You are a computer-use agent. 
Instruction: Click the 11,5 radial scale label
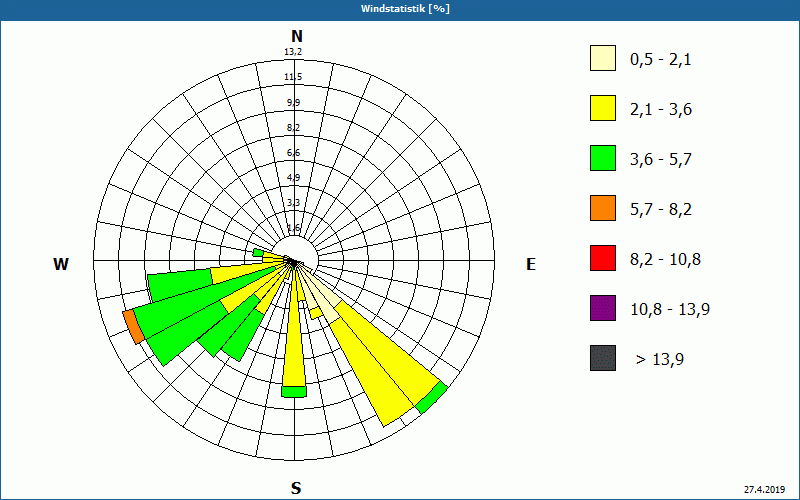293,77
